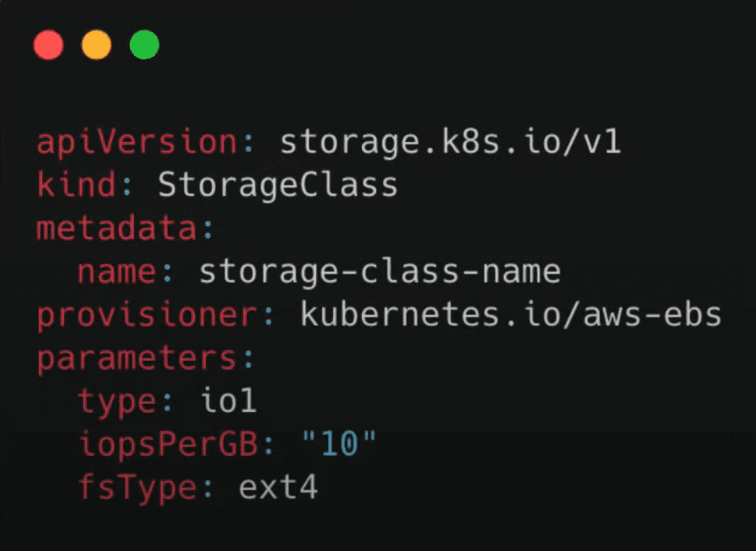
Task: Select the storage-class-name value
Action: point(380,272)
